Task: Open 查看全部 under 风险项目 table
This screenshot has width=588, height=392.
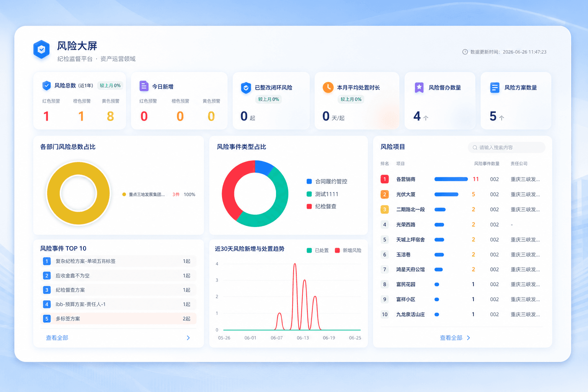Action: (x=455, y=338)
